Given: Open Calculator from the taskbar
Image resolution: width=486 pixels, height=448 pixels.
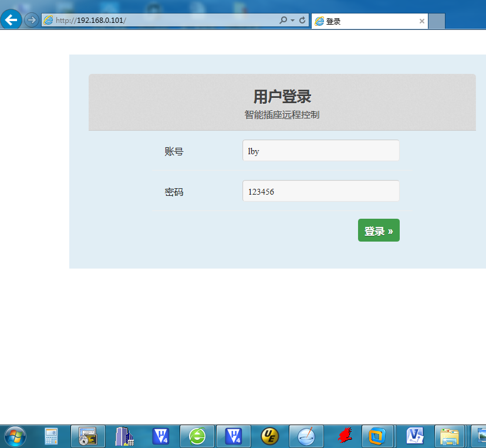Looking at the screenshot, I should 51,436.
